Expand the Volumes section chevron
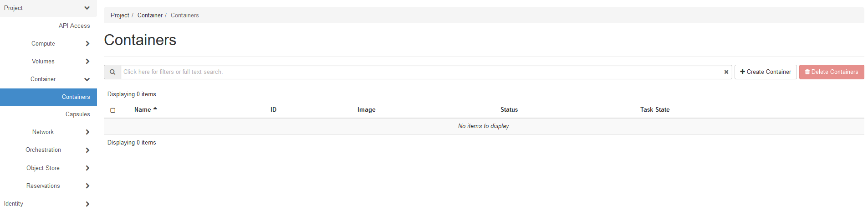The height and width of the screenshot is (212, 868). pyautogui.click(x=87, y=62)
